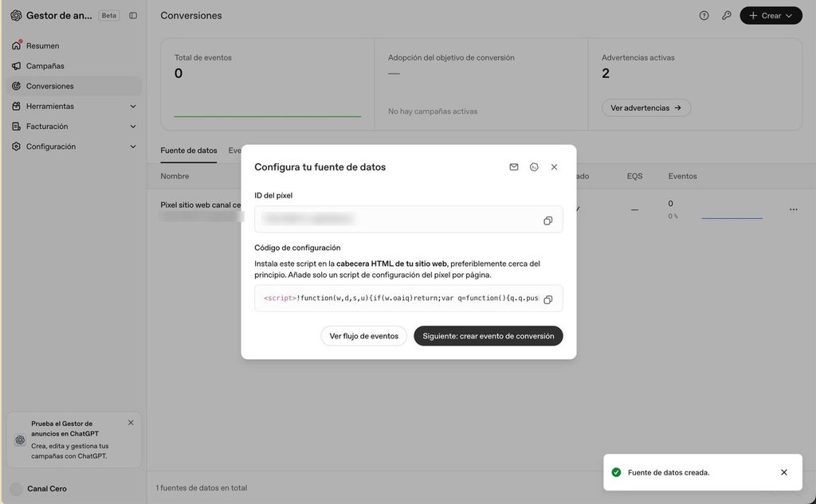Click the ID del píxel field
Viewport: 816px width, 504px height.
click(409, 219)
